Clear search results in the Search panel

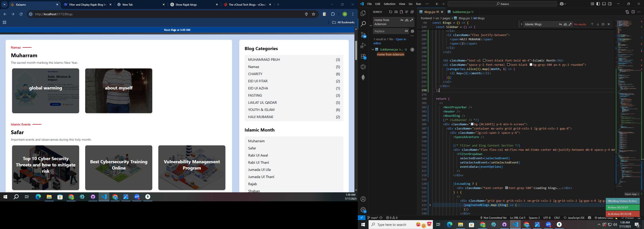click(x=396, y=12)
